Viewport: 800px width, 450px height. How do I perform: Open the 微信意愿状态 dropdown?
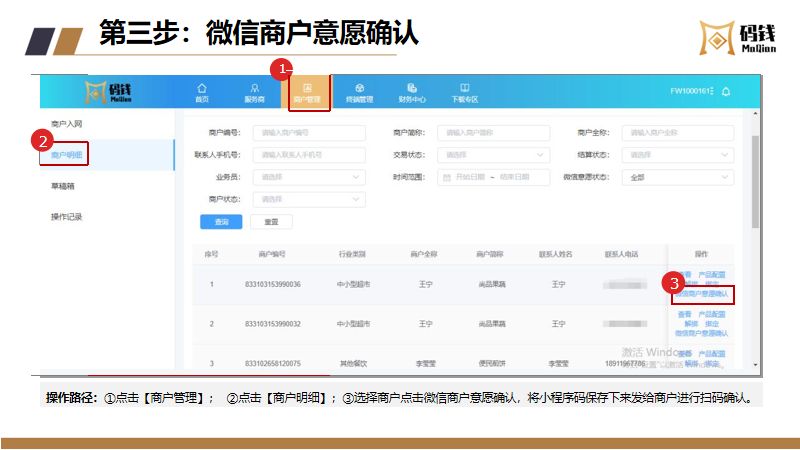[x=677, y=177]
